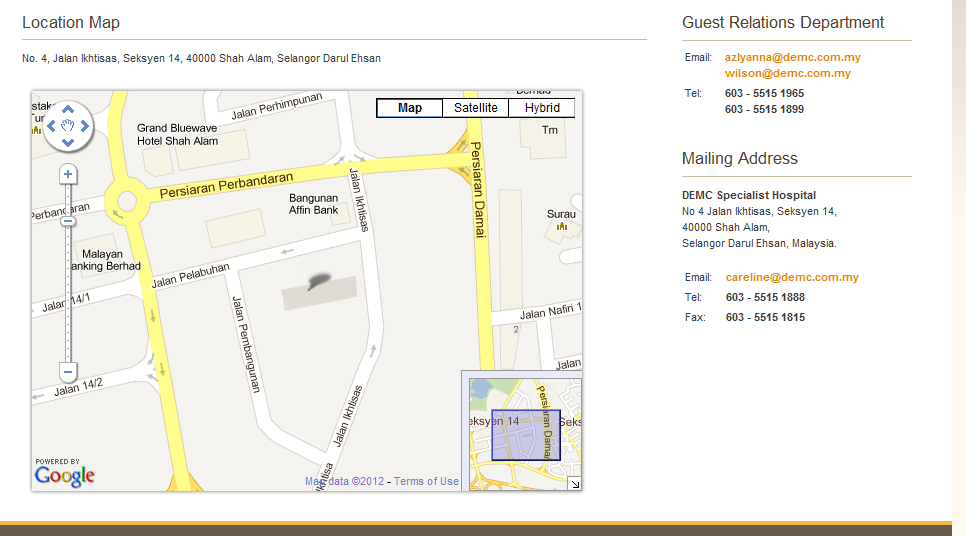Click the Jalan Pembangunan street label
The image size is (966, 536).
point(246,344)
